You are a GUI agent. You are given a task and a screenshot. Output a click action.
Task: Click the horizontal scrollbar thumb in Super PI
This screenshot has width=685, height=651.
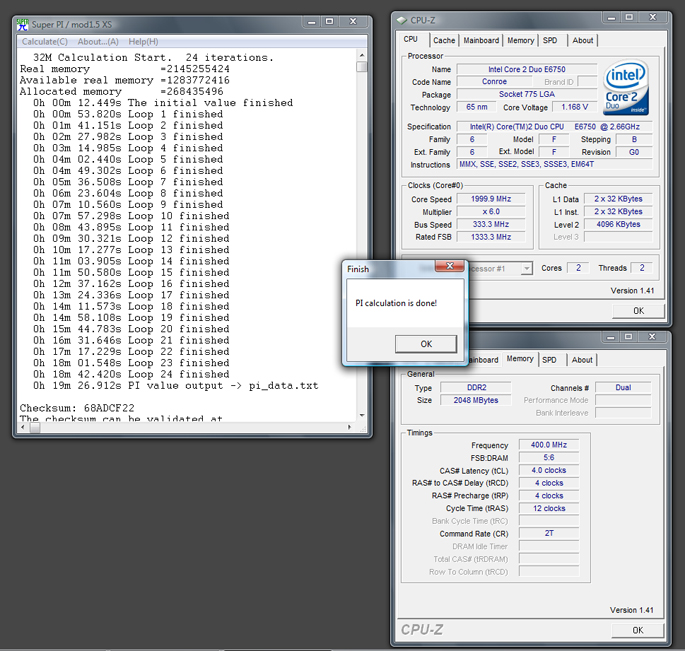click(x=35, y=427)
